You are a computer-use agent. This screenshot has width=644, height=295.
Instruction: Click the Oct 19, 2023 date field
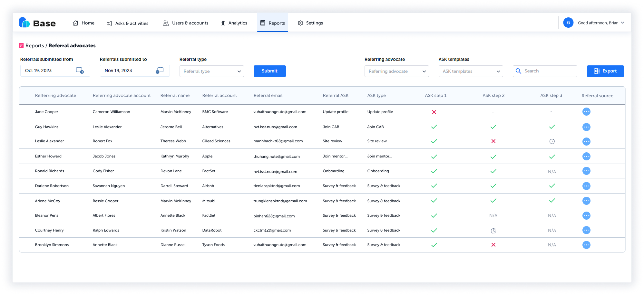click(x=55, y=71)
